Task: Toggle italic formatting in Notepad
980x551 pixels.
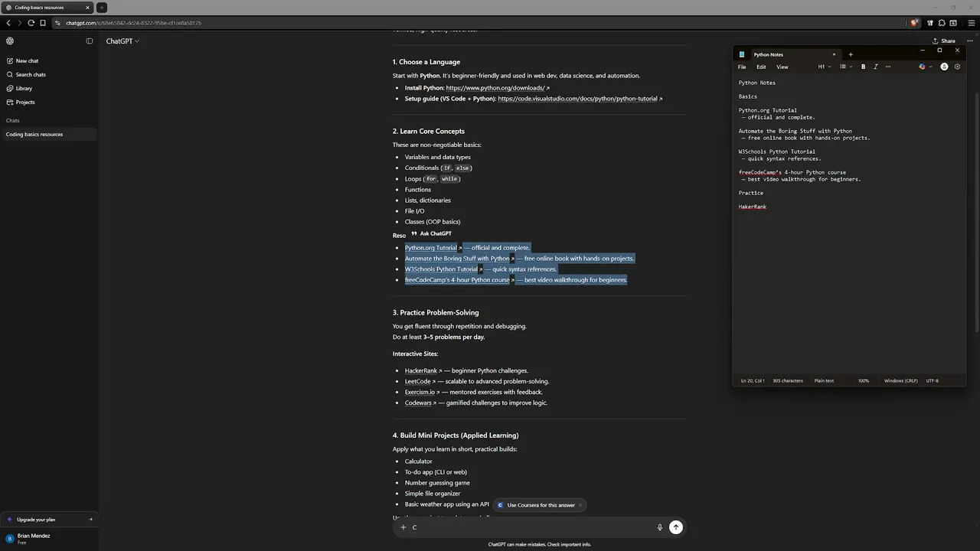Action: tap(875, 67)
